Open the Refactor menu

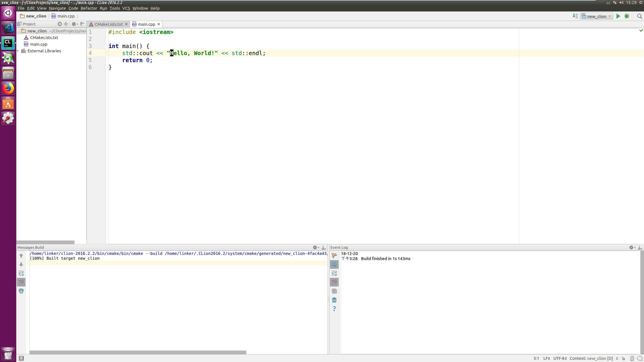pyautogui.click(x=89, y=8)
